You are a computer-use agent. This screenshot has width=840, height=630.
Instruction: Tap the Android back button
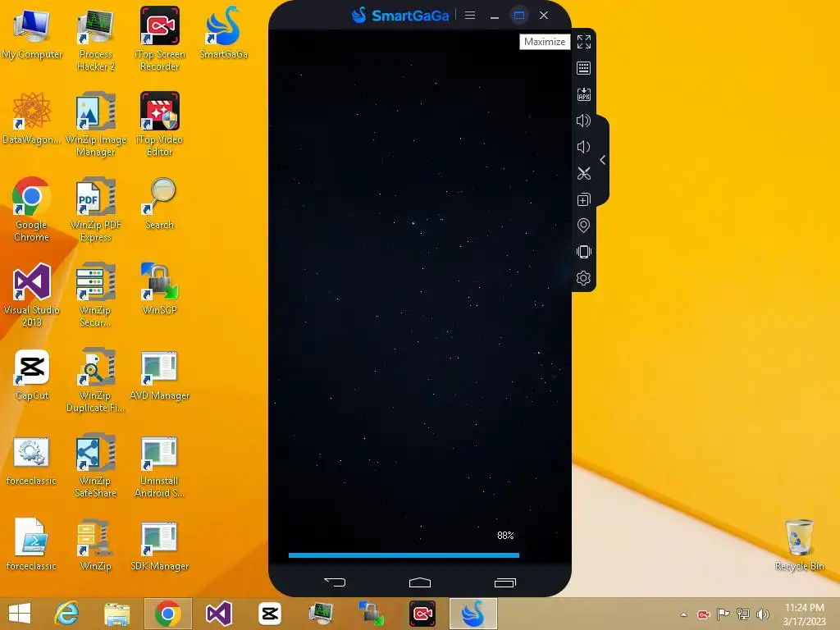click(335, 582)
